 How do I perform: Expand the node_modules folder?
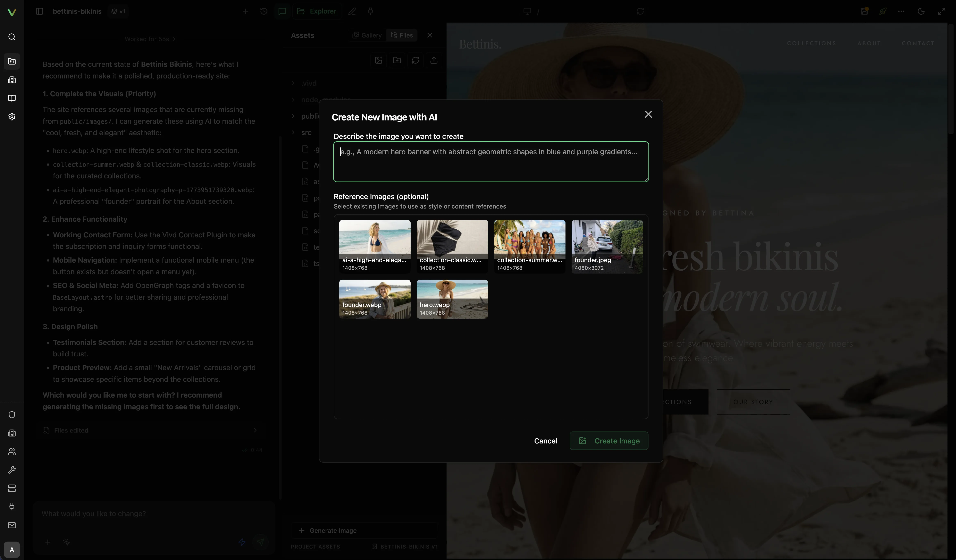tap(293, 99)
